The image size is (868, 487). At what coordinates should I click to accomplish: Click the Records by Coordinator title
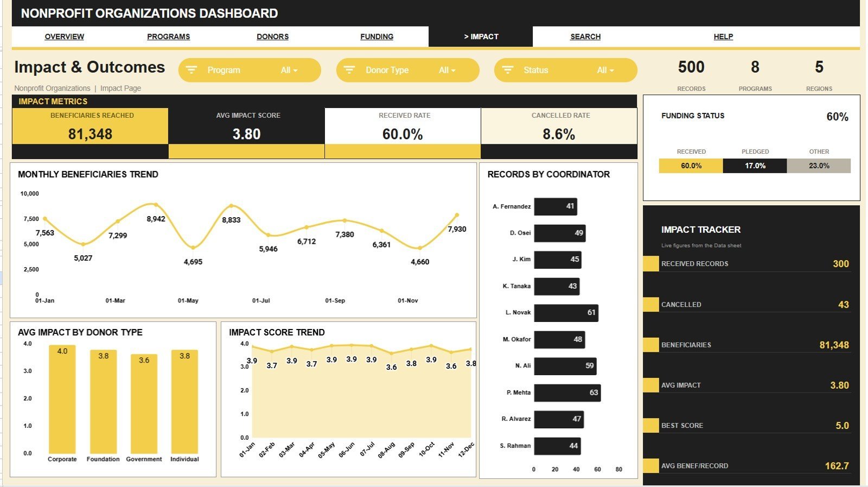548,174
